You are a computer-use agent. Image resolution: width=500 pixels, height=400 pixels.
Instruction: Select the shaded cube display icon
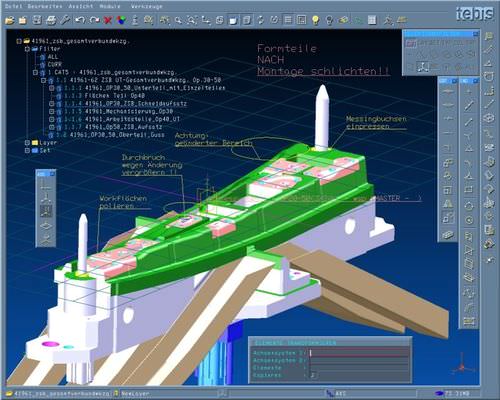233,20
